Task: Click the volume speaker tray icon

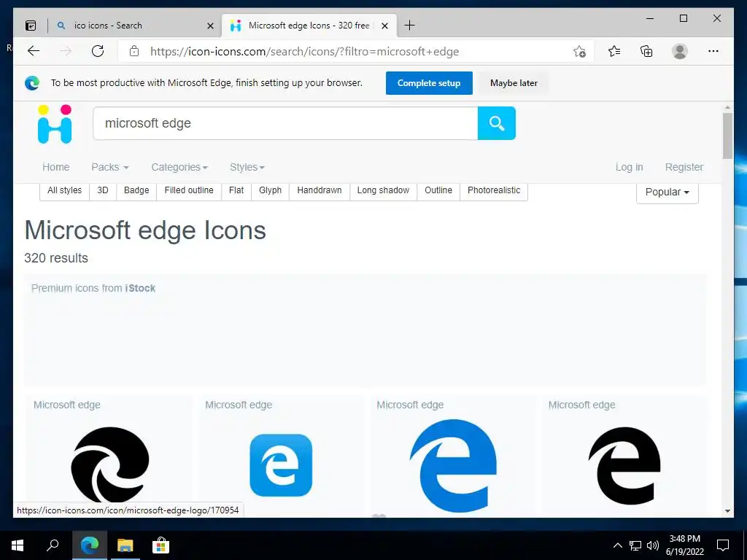Action: 653,545
